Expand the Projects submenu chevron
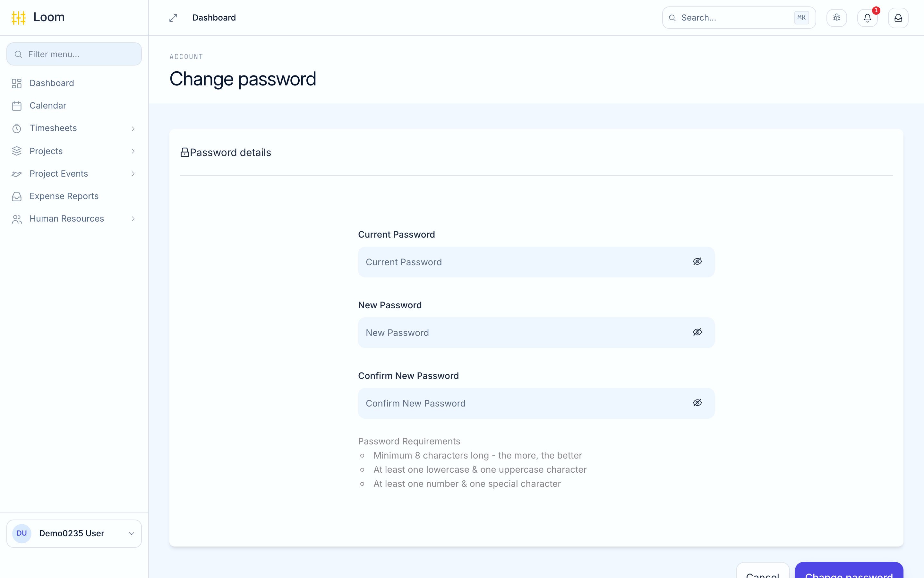This screenshot has height=578, width=924. click(133, 151)
